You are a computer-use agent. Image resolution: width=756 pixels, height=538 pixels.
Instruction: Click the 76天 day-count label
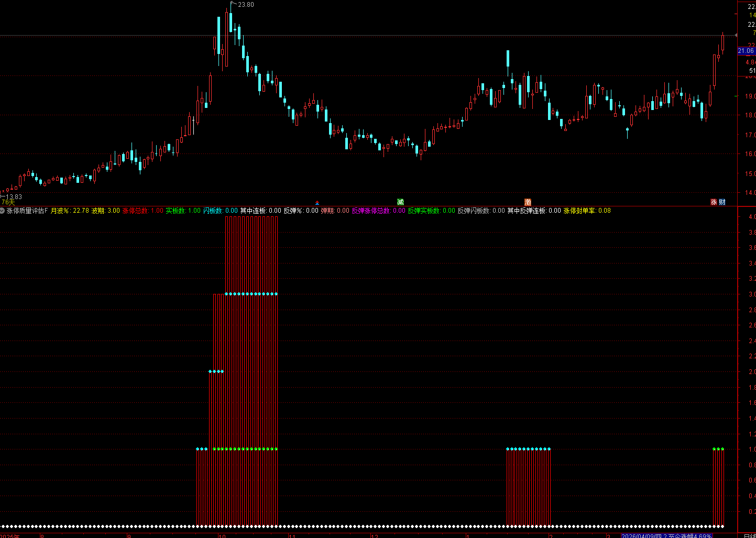coord(8,202)
